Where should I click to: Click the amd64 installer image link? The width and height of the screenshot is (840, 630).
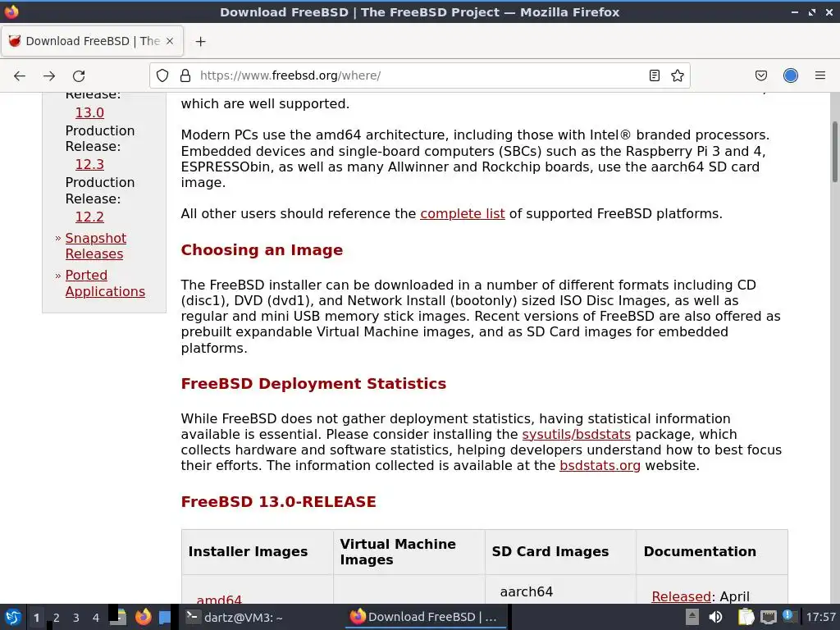[x=219, y=599]
